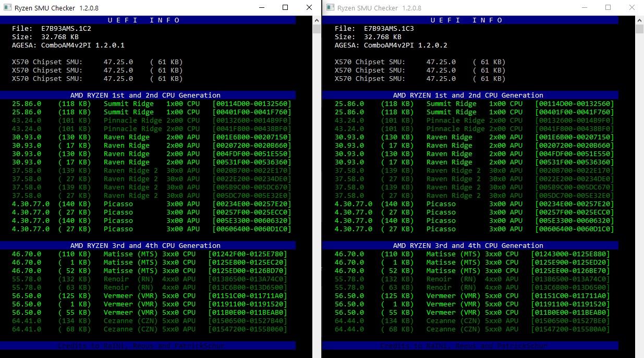Click the right window's title text Ryzen SMU Checker
Screen dimensions: 644x358
(x=368, y=8)
